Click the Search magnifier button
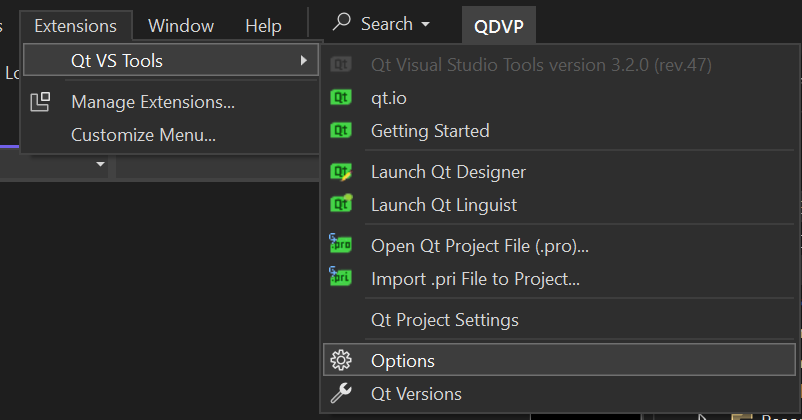Screen dimensions: 802x420 click(x=343, y=23)
